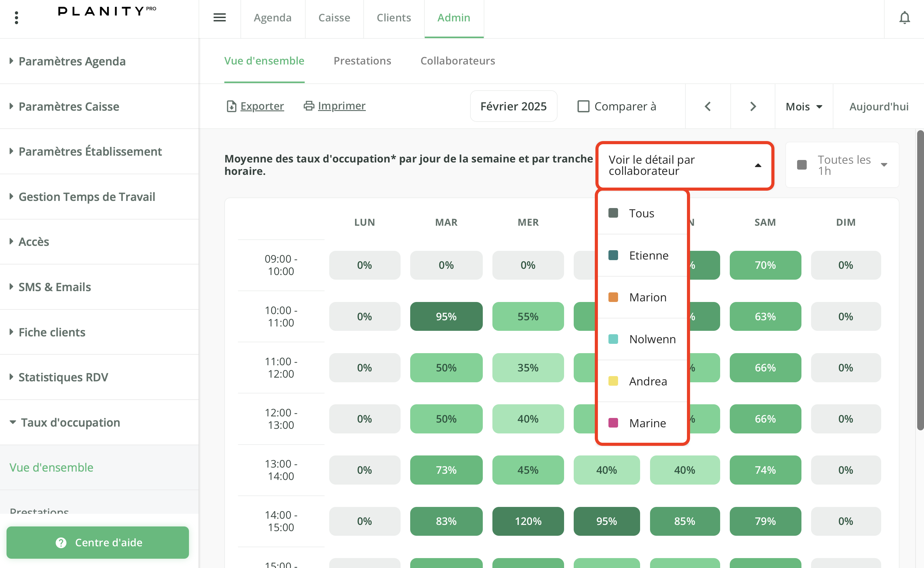The image size is (924, 568).
Task: Go to the next month arrow
Action: coord(753,106)
